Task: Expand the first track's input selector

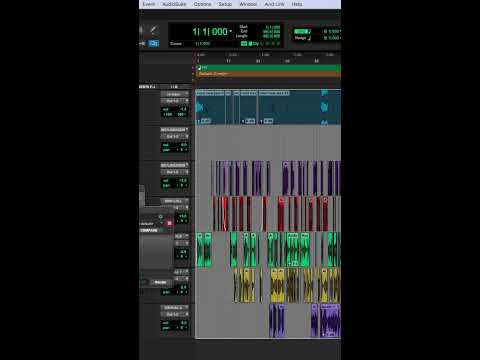Action: (x=175, y=94)
